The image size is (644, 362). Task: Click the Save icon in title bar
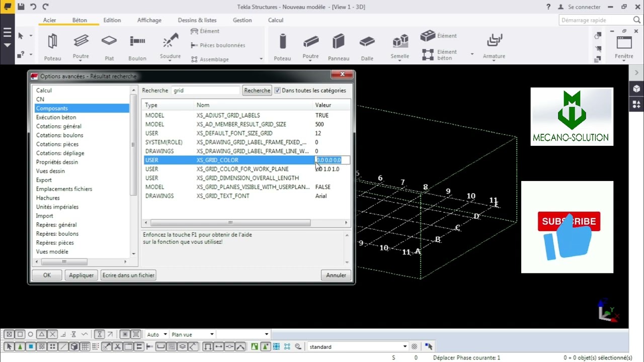(21, 7)
